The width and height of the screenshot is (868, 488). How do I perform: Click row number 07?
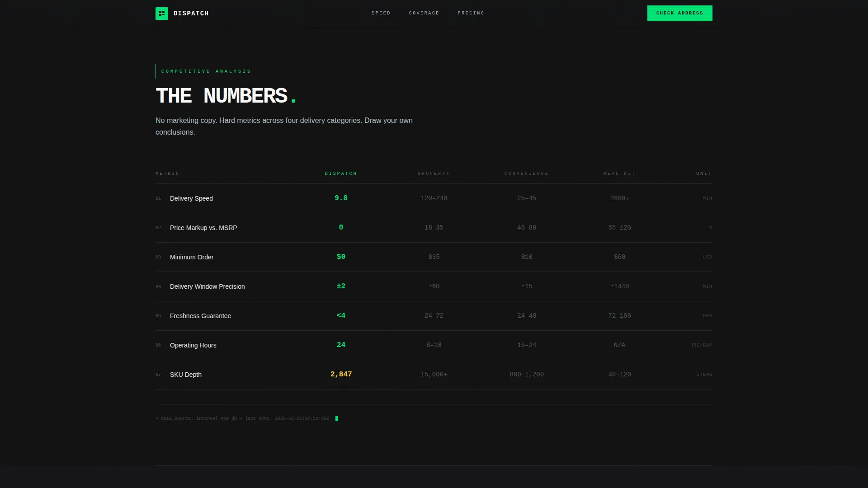158,375
